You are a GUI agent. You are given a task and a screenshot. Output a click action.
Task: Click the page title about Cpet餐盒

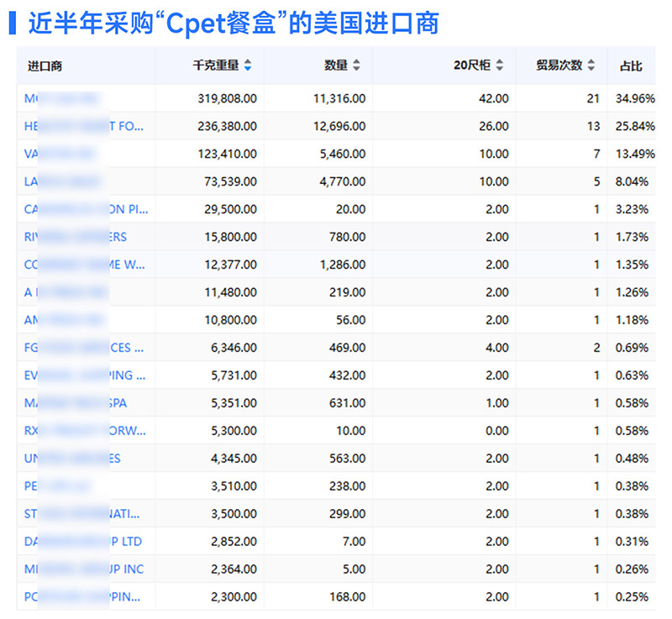[234, 24]
